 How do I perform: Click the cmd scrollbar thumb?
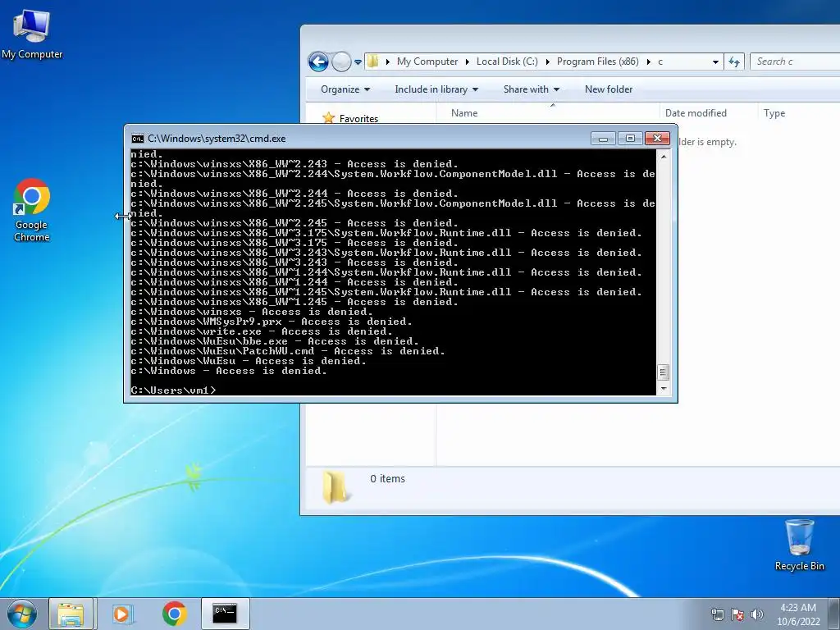pyautogui.click(x=664, y=372)
